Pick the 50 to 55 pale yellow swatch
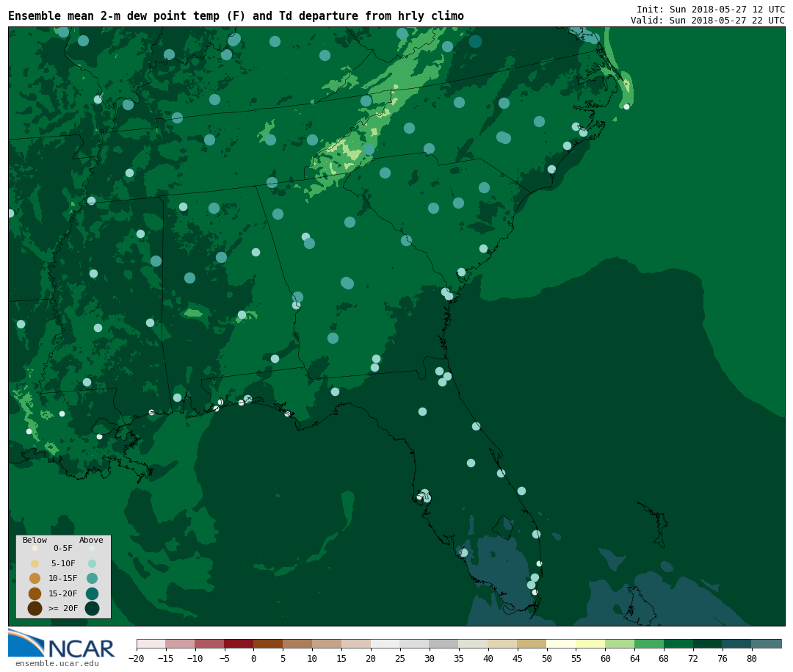This screenshot has height=672, width=793. [x=562, y=643]
